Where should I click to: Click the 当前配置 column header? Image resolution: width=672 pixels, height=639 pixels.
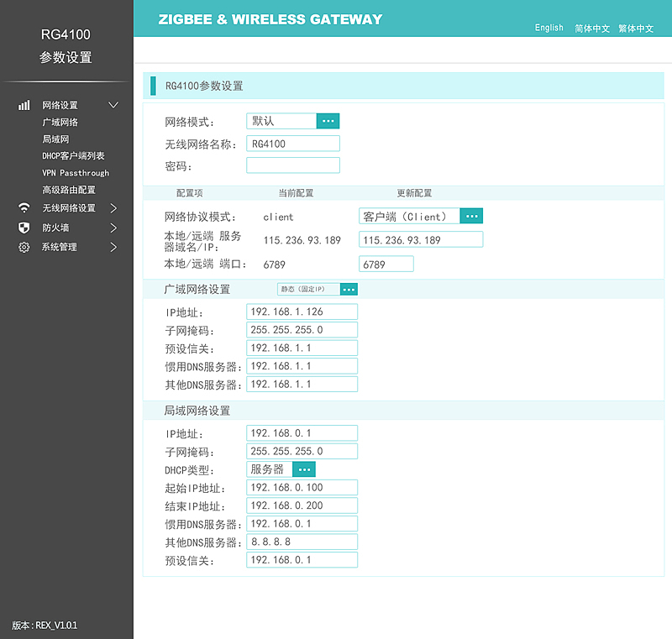point(296,193)
